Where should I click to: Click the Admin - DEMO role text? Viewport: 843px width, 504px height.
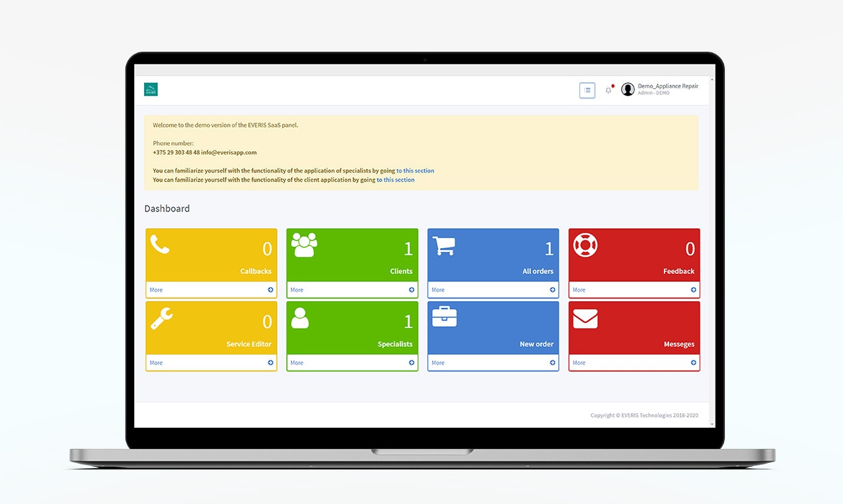(x=654, y=94)
